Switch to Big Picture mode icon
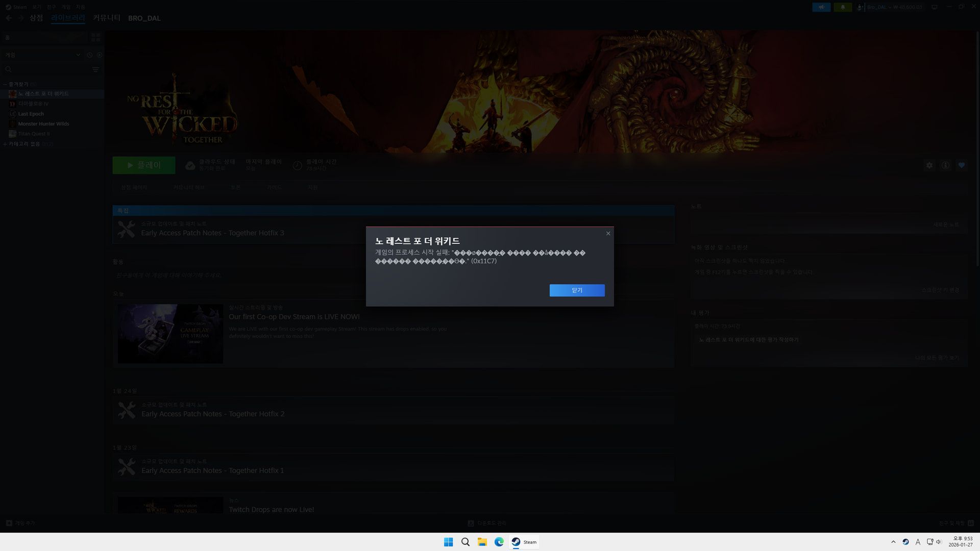The height and width of the screenshot is (551, 980). 935,7
